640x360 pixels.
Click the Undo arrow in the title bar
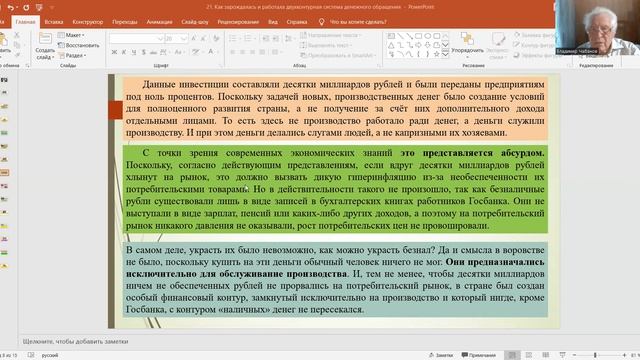[11, 7]
